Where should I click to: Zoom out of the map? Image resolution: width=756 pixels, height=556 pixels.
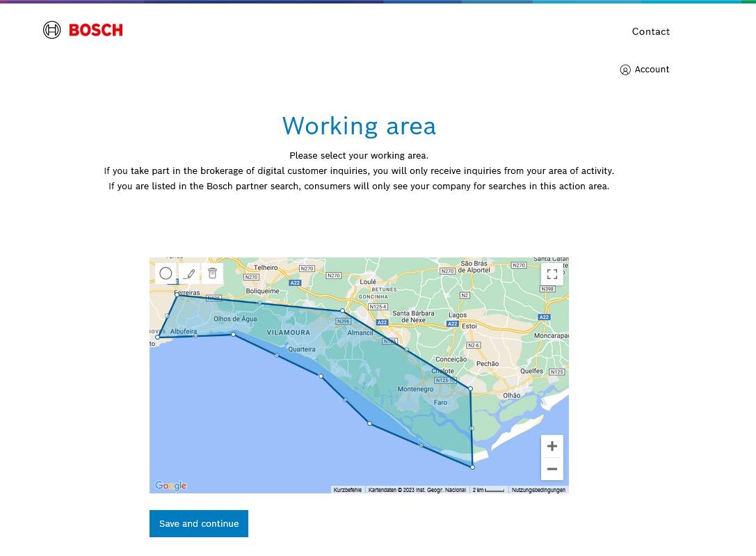[x=552, y=469]
